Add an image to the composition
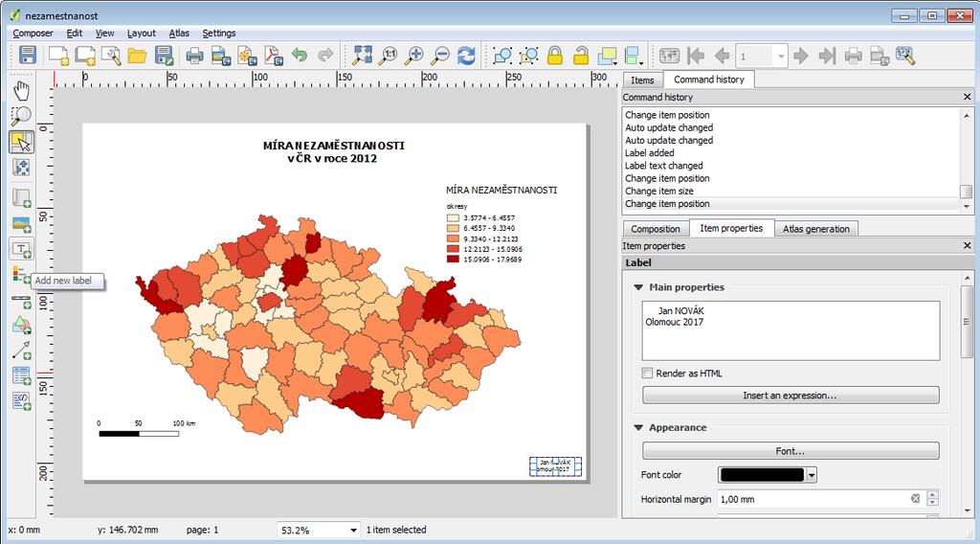 [x=22, y=224]
